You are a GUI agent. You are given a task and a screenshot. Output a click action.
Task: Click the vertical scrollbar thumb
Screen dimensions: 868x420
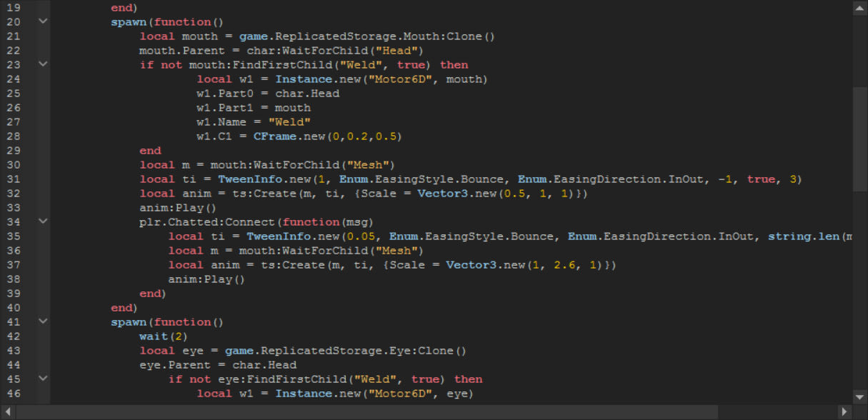click(x=860, y=139)
